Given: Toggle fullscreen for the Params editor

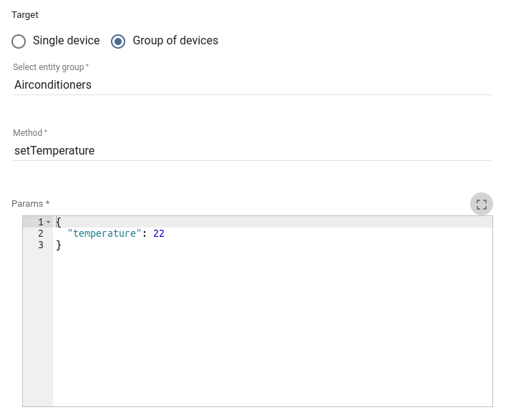Looking at the screenshot, I should click(482, 204).
